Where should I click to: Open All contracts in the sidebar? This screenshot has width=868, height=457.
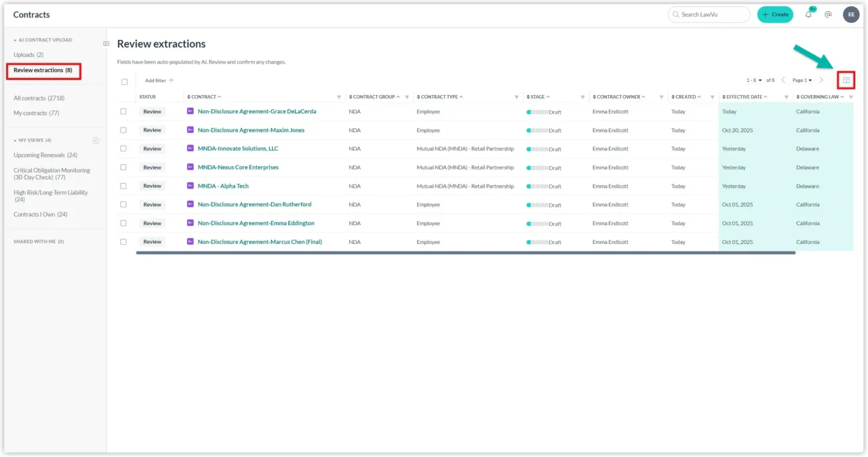click(x=39, y=98)
